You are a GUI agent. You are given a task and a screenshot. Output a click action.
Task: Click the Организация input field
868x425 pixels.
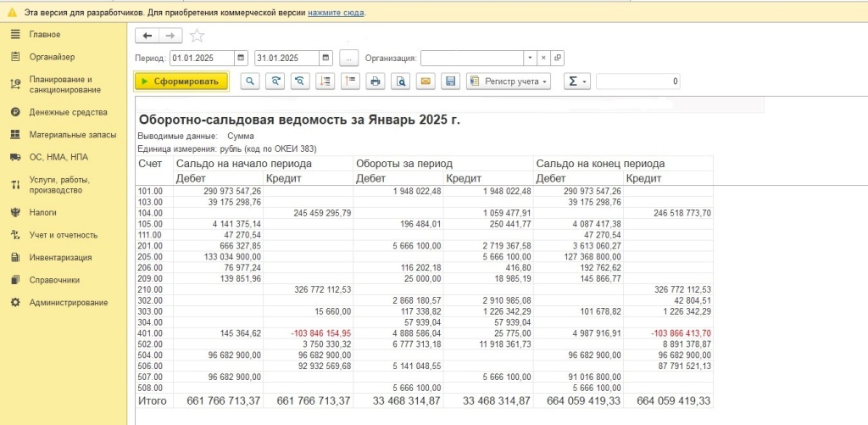pos(472,58)
